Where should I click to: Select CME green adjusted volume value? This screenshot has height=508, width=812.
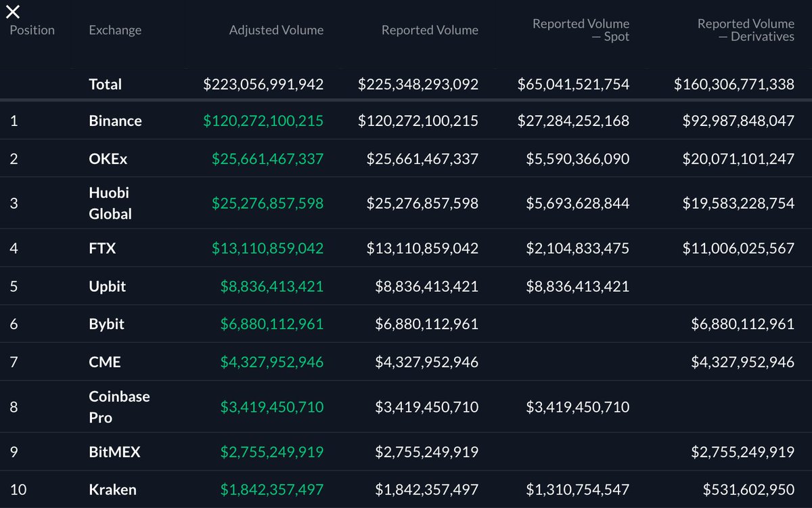[271, 362]
